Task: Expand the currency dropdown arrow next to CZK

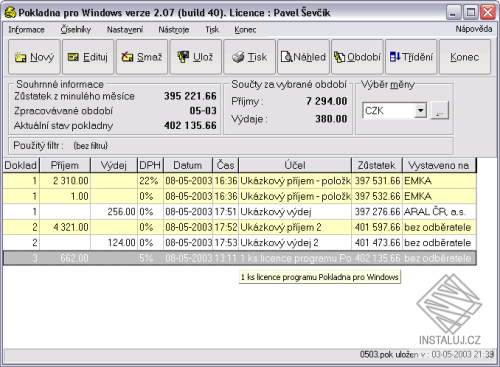Action: (x=421, y=110)
